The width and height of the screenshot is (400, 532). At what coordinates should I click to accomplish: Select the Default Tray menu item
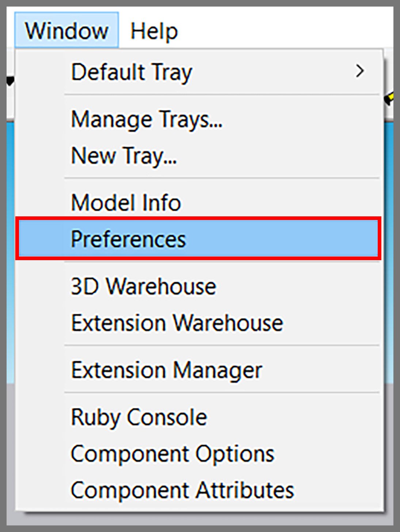pos(198,72)
